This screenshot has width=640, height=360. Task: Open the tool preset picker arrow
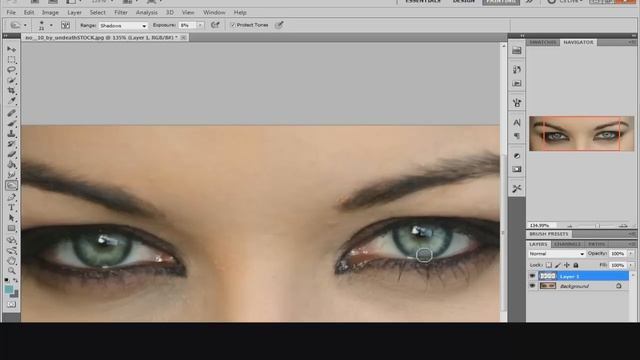point(25,25)
